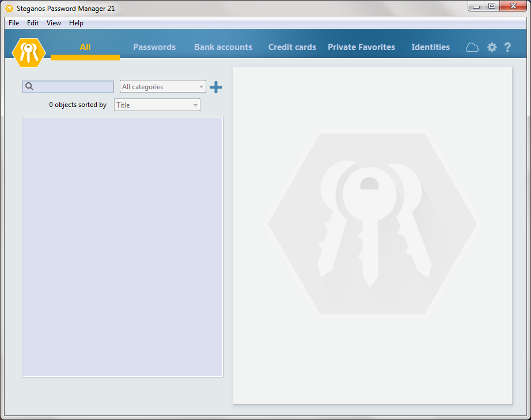Open the Credit cards tab
The image size is (531, 420).
292,47
